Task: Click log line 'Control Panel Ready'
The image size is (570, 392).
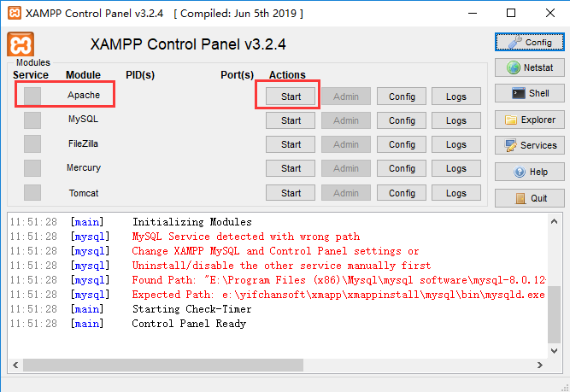Action: pos(189,324)
